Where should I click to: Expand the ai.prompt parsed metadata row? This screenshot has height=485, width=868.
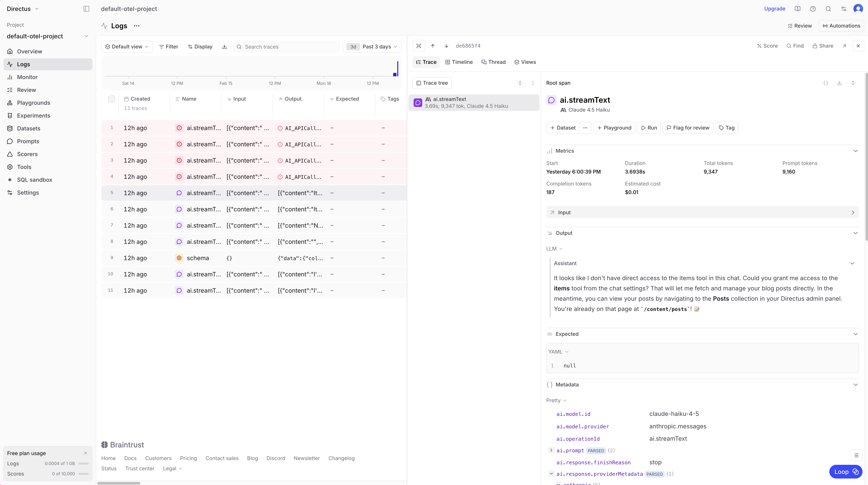(x=552, y=451)
